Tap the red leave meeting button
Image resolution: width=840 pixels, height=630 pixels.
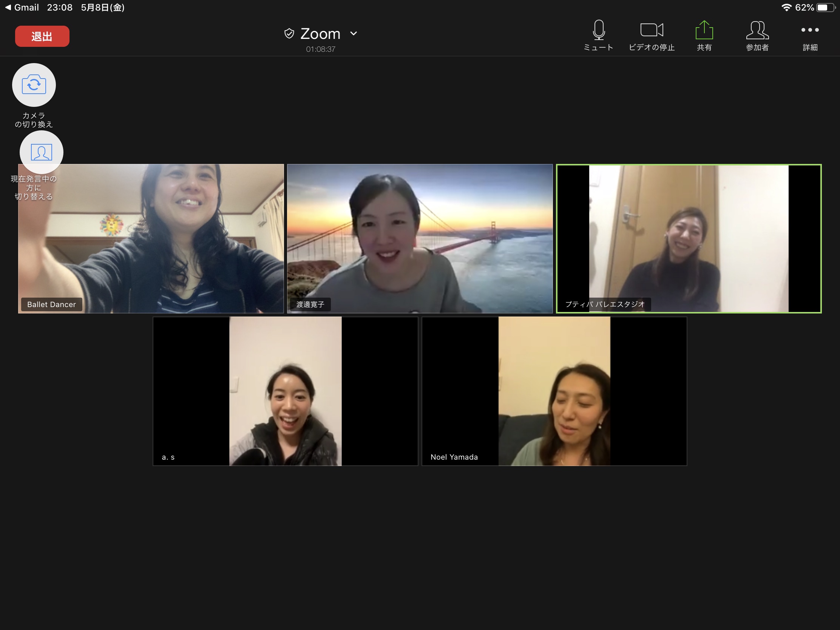[x=42, y=37]
